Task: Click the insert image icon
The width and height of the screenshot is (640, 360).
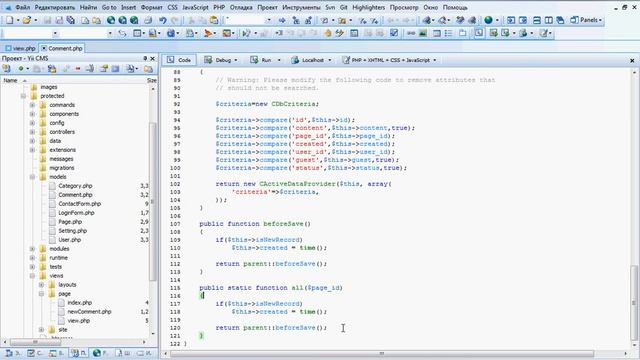Action: tap(423, 33)
